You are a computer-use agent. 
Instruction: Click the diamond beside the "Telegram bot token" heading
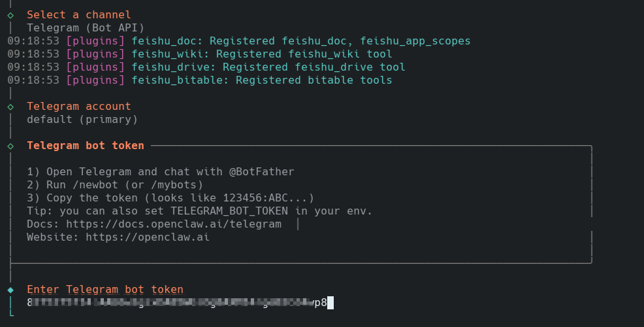(10, 145)
